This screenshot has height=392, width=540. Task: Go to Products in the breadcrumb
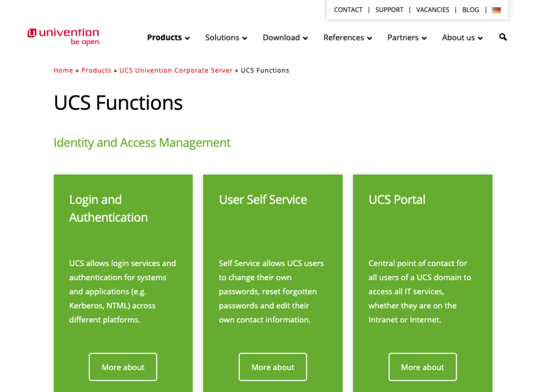tap(96, 71)
